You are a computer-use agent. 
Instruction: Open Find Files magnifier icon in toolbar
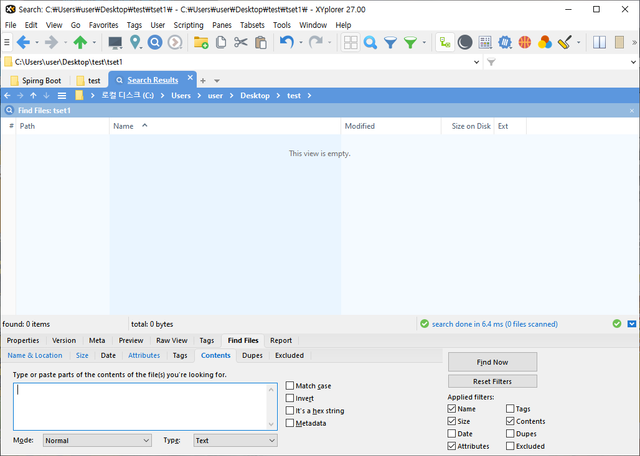[370, 42]
